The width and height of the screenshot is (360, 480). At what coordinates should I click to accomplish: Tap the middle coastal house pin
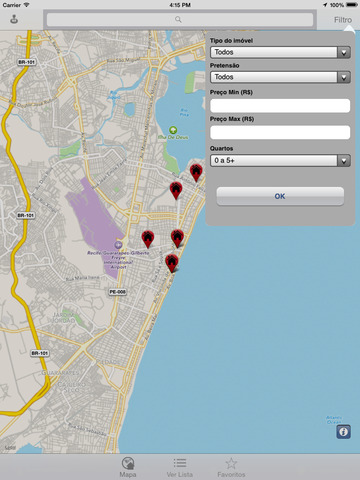tap(178, 238)
